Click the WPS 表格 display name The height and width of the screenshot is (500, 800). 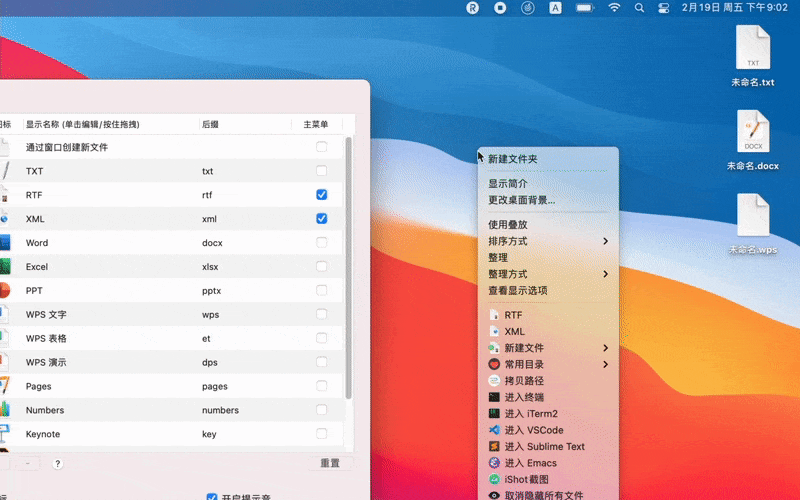46,338
